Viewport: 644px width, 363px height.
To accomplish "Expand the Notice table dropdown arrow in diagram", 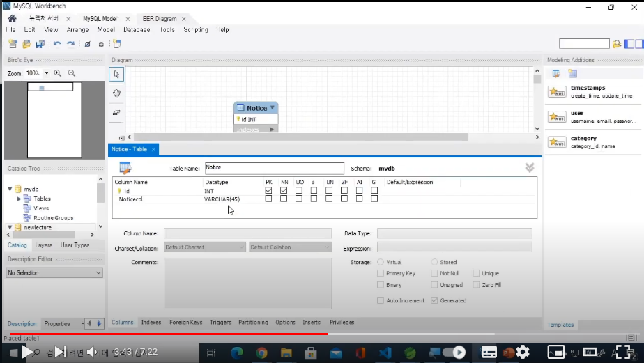I will 272,107.
